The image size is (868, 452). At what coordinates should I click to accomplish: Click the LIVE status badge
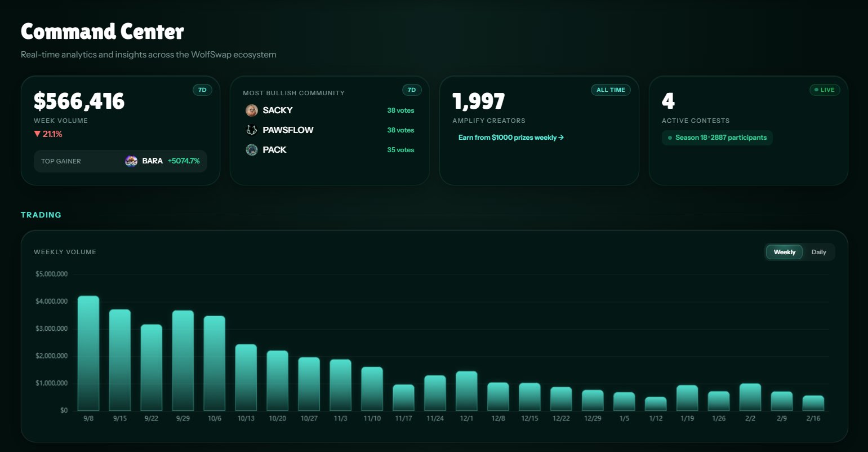click(x=825, y=90)
